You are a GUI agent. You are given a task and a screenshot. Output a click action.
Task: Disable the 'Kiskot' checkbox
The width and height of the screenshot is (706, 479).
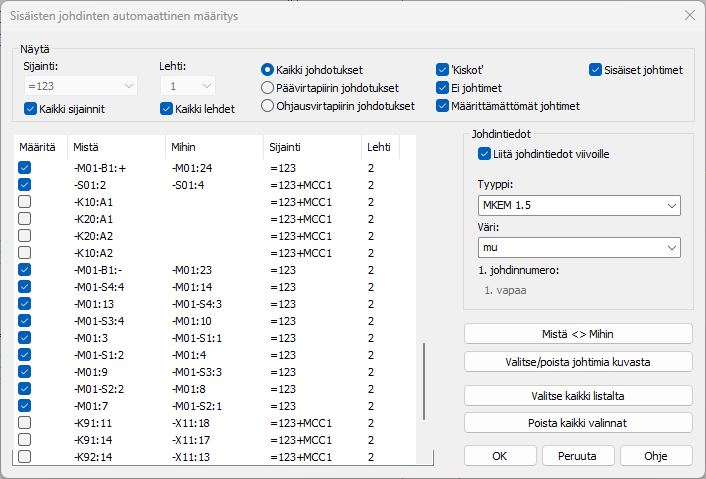click(x=443, y=70)
